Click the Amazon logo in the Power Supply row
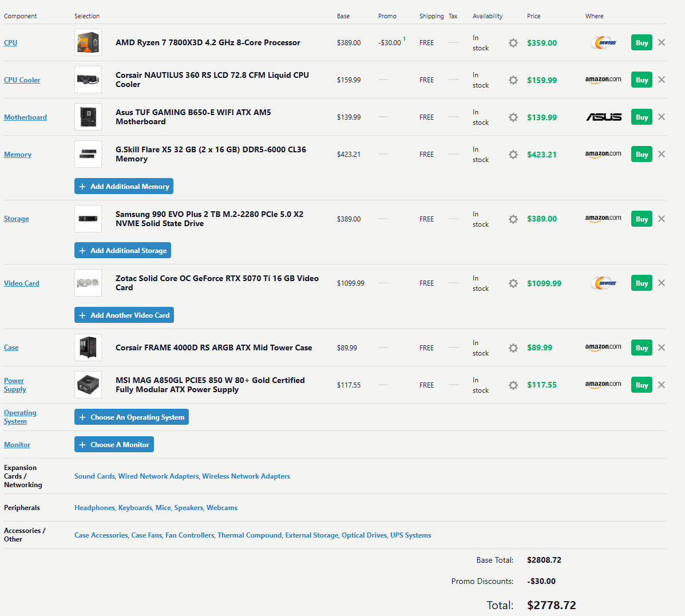685x616 pixels. pos(603,384)
